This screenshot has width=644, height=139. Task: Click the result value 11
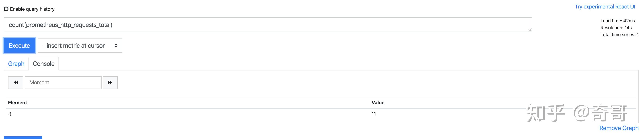click(x=374, y=114)
